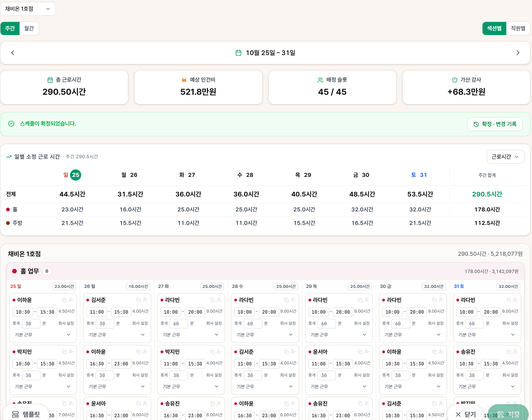Viewport: 532px width, 420px height.
Task: Edit start time 11:00 on 박지민 27 화 card
Action: pyautogui.click(x=171, y=364)
